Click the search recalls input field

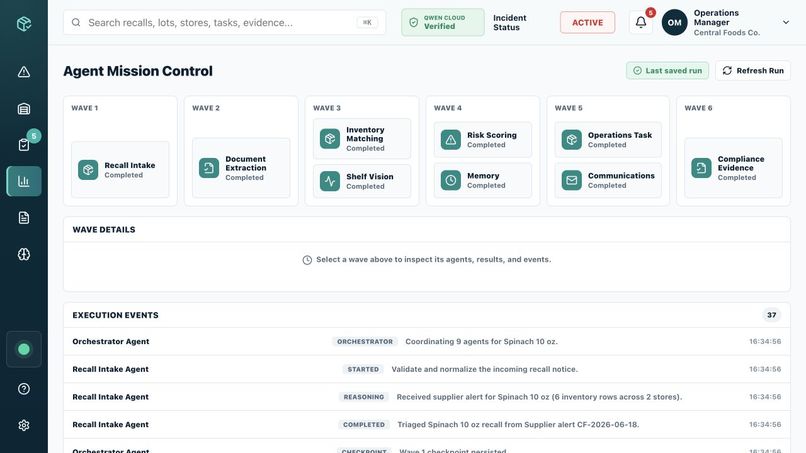click(224, 23)
